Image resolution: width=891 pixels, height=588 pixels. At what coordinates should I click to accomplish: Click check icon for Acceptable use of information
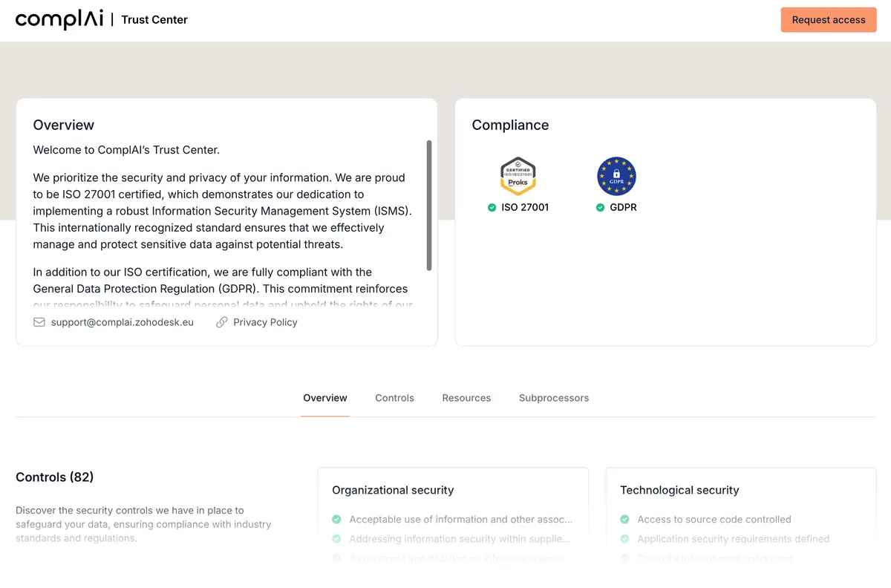(336, 520)
